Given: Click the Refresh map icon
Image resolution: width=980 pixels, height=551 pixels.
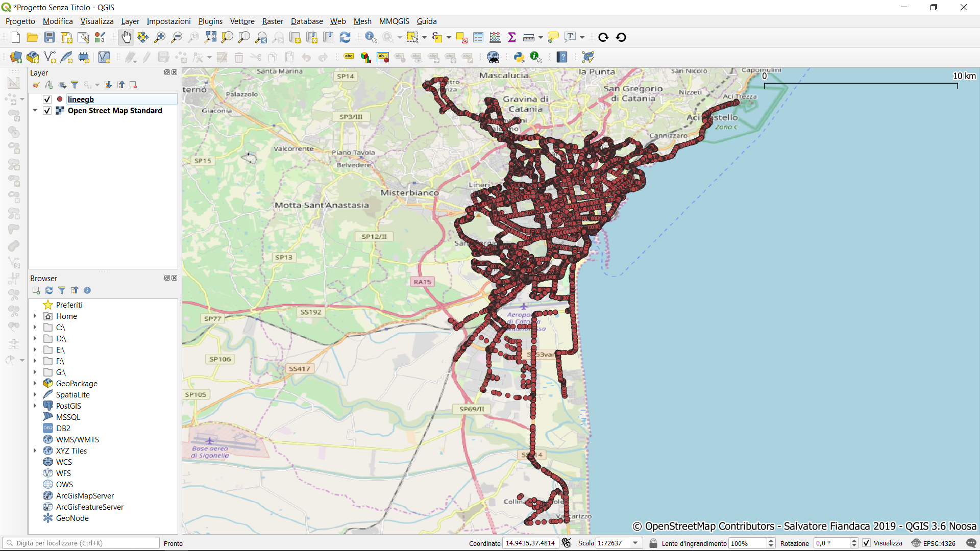Looking at the screenshot, I should click(345, 37).
